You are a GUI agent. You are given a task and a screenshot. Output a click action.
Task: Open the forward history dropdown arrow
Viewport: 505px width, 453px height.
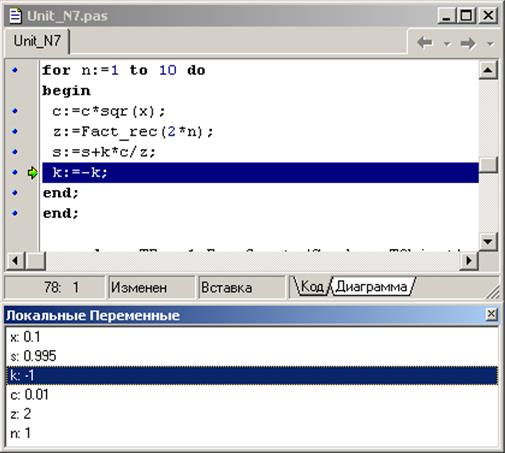pos(490,44)
